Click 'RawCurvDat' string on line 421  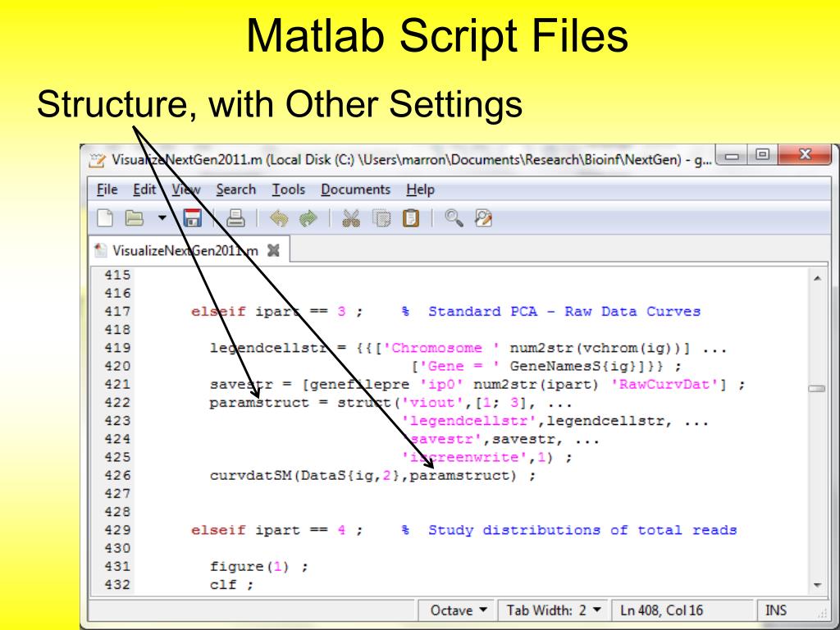click(x=664, y=384)
